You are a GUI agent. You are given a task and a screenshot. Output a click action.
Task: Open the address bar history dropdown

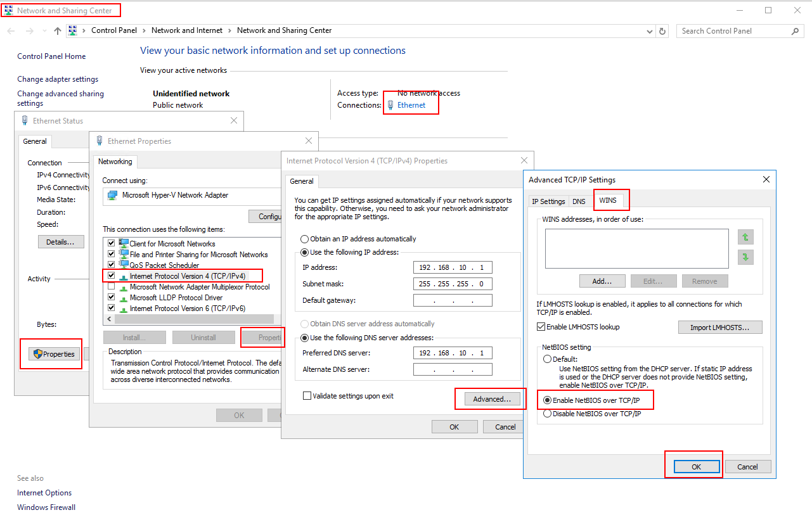click(x=650, y=31)
